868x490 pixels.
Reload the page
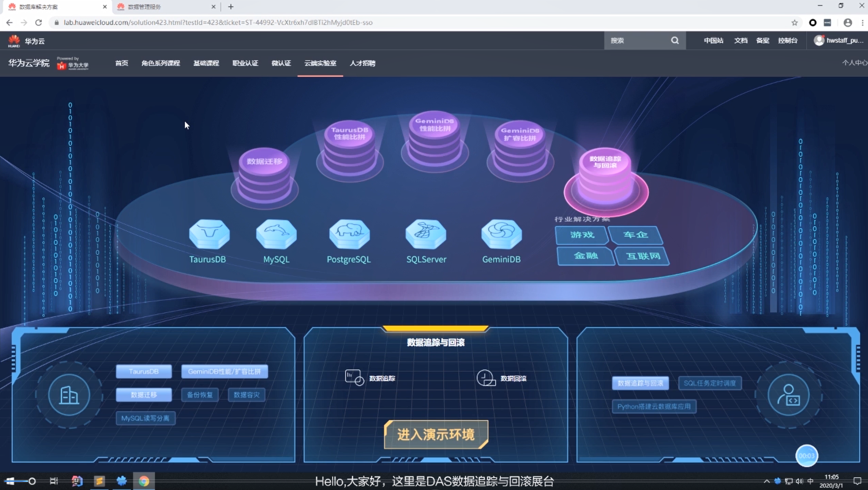coord(39,22)
